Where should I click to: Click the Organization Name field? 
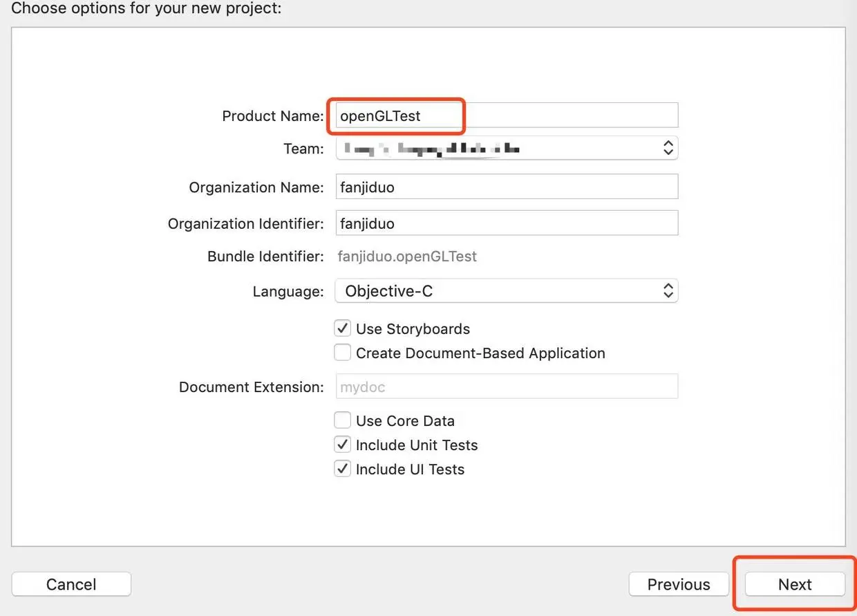507,187
